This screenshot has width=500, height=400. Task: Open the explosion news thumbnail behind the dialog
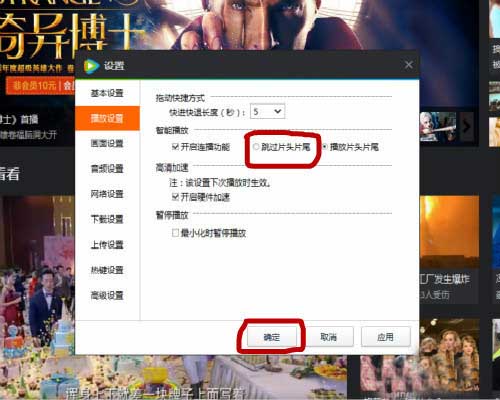coord(449,232)
